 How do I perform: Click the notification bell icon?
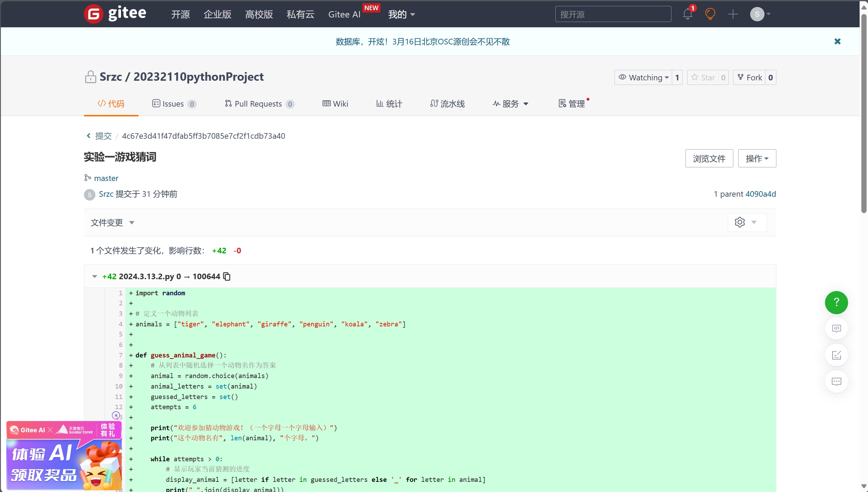(x=688, y=14)
